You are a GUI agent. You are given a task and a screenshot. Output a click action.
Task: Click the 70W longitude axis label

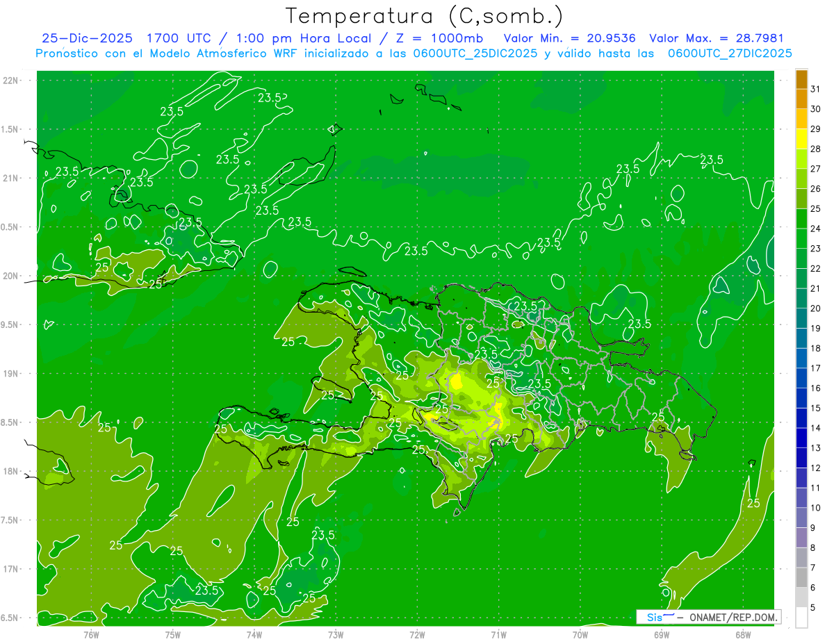[580, 634]
